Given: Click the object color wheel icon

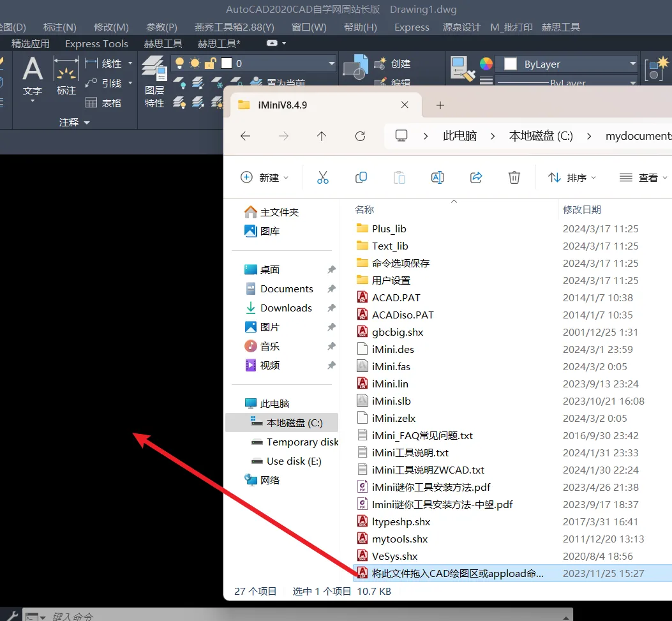Looking at the screenshot, I should click(x=486, y=64).
